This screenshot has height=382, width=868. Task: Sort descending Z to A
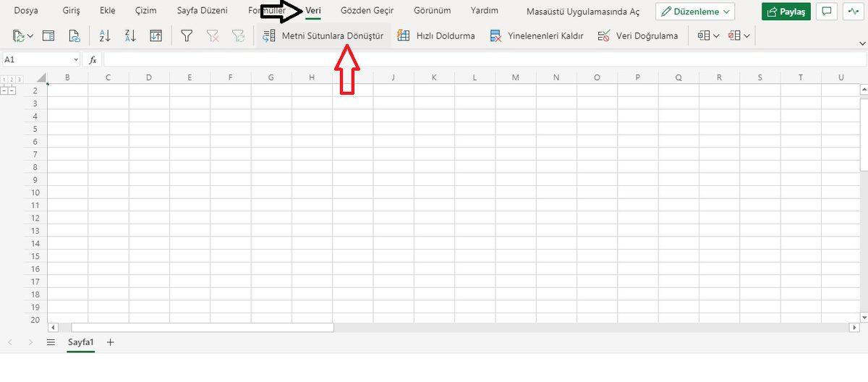[130, 35]
